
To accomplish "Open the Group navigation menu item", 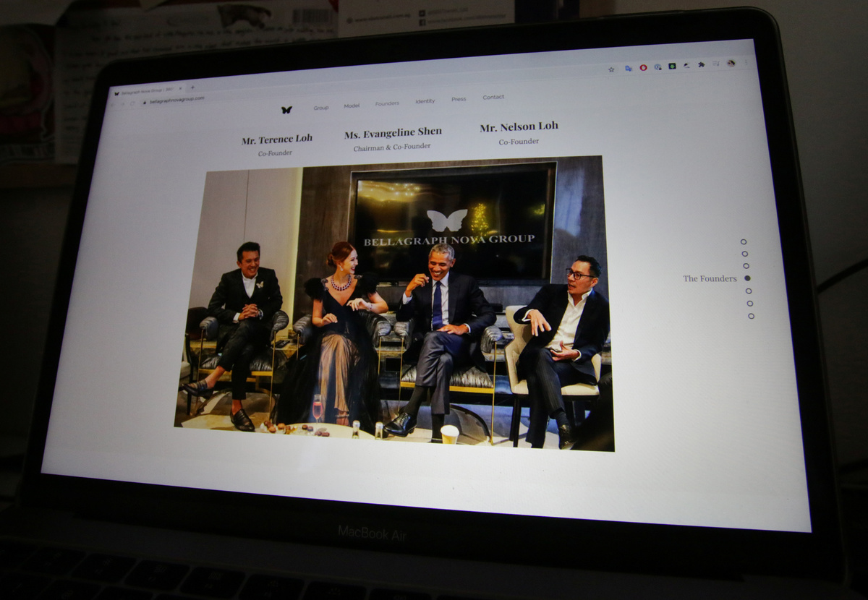I will (x=320, y=108).
